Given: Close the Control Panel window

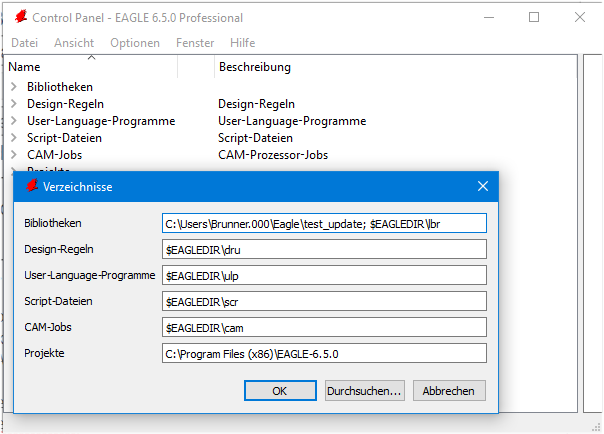Looking at the screenshot, I should [x=580, y=17].
